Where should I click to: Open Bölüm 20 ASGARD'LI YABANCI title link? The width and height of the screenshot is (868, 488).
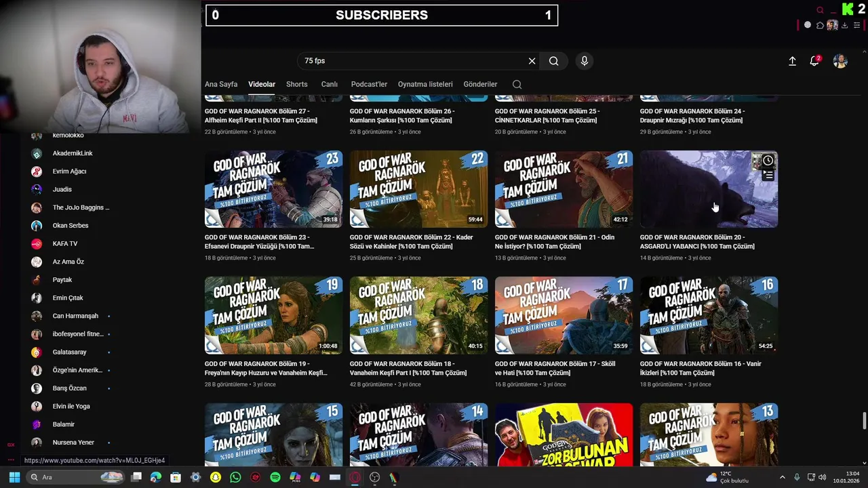697,242
